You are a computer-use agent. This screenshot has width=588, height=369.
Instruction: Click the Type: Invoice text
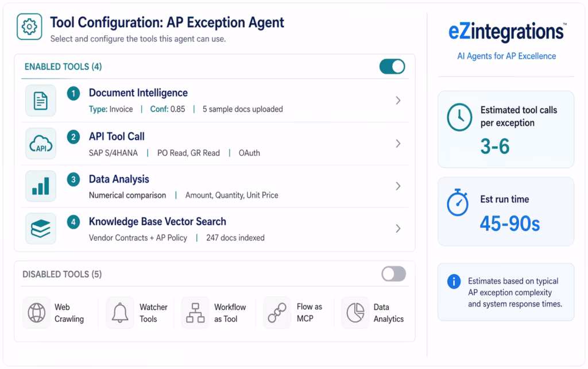(x=111, y=109)
